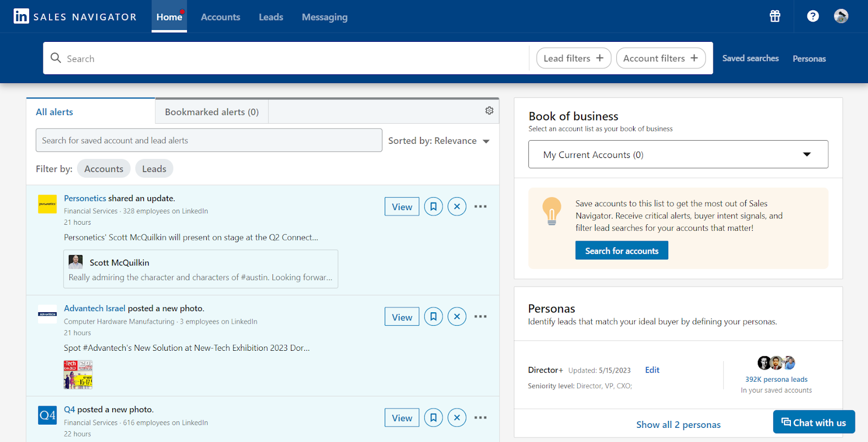The height and width of the screenshot is (442, 868).
Task: Expand the Lead filters options
Action: click(573, 58)
